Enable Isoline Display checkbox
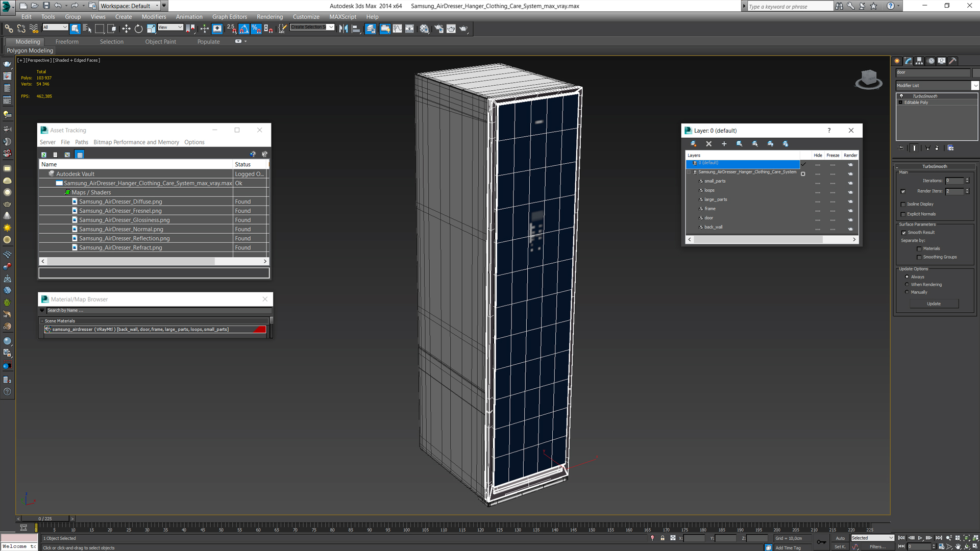 [903, 204]
